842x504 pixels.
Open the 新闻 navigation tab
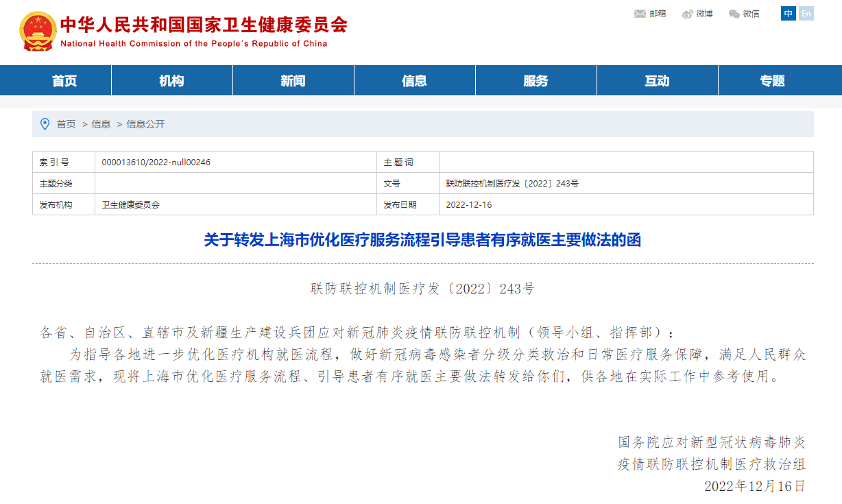(x=293, y=81)
